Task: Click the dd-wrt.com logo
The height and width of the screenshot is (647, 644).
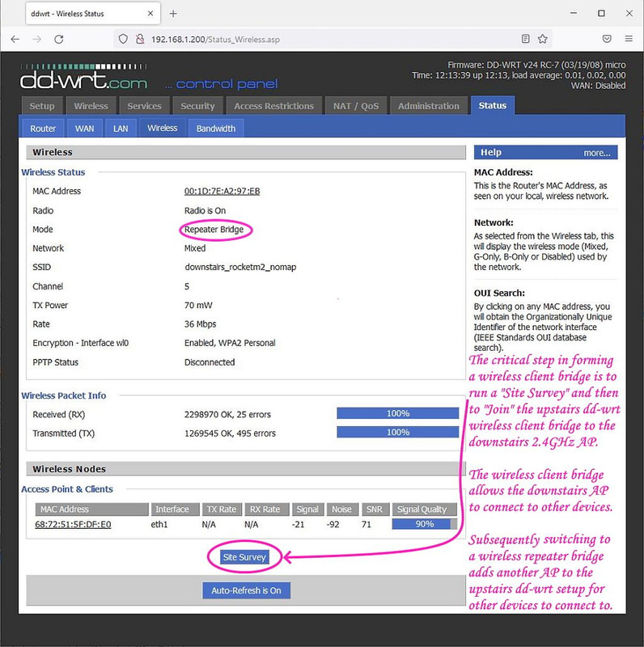Action: click(83, 77)
